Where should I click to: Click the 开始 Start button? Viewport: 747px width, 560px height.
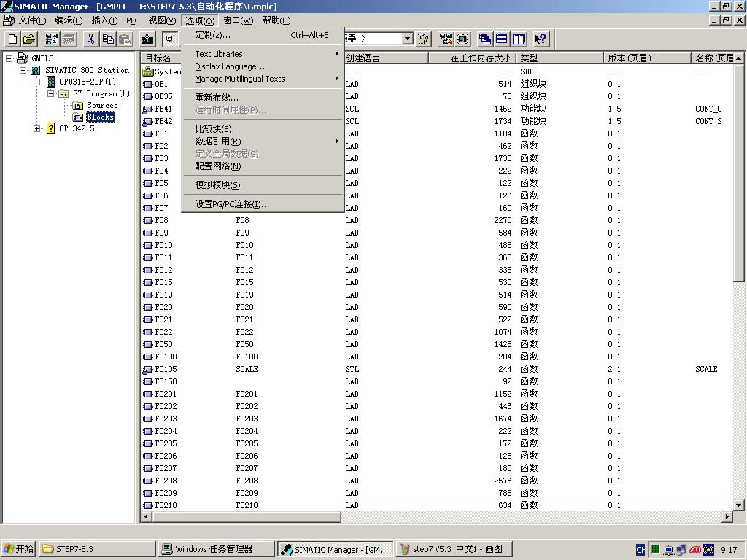pyautogui.click(x=18, y=549)
